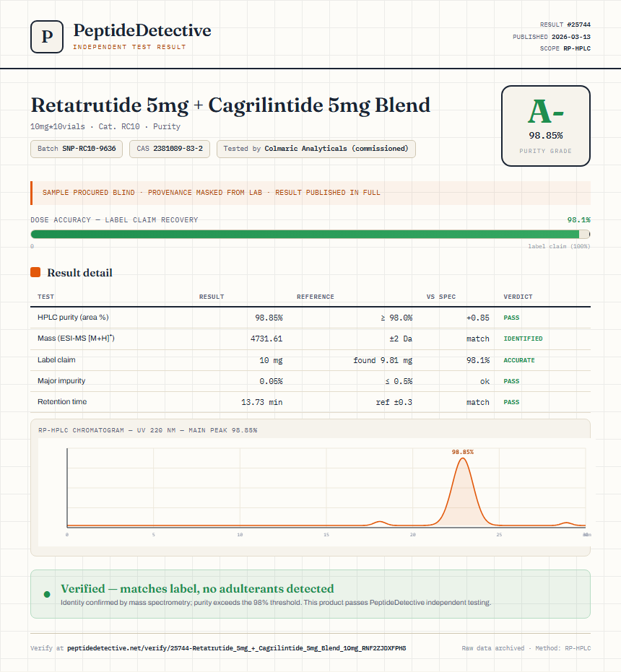Click the chromatogram main orange peak

(x=462, y=493)
